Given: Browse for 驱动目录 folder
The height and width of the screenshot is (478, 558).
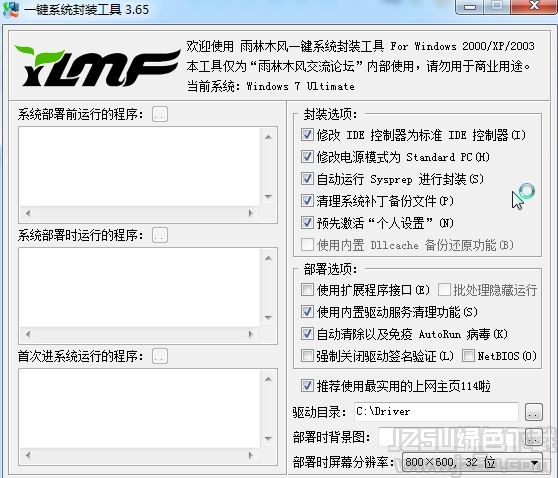Looking at the screenshot, I should coord(534,413).
